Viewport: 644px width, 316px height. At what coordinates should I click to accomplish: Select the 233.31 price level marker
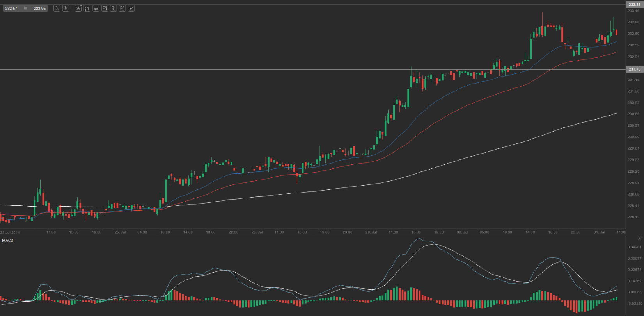tap(634, 5)
